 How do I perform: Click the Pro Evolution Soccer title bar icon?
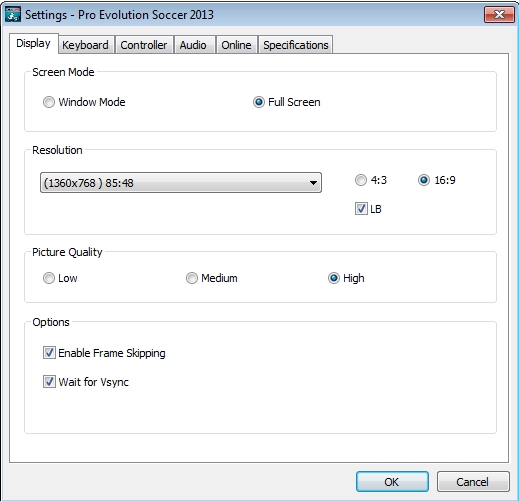[13, 15]
